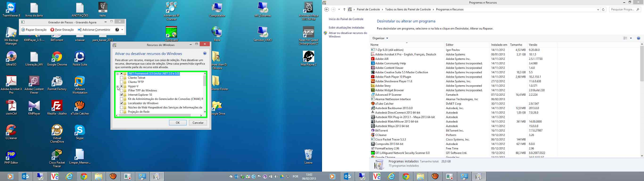Open TeamViewer 8 desktop icon
Image resolution: width=644 pixels, height=181 pixels.
click(x=11, y=9)
